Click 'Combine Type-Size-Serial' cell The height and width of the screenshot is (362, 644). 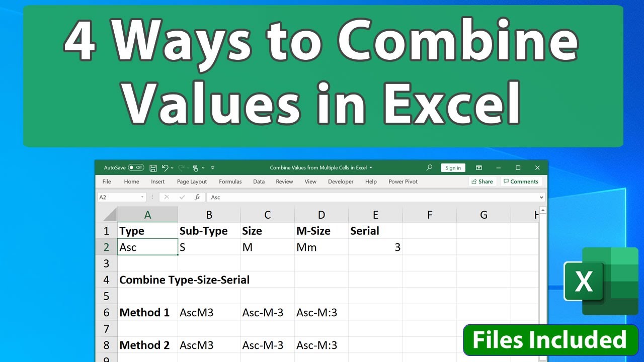point(184,280)
